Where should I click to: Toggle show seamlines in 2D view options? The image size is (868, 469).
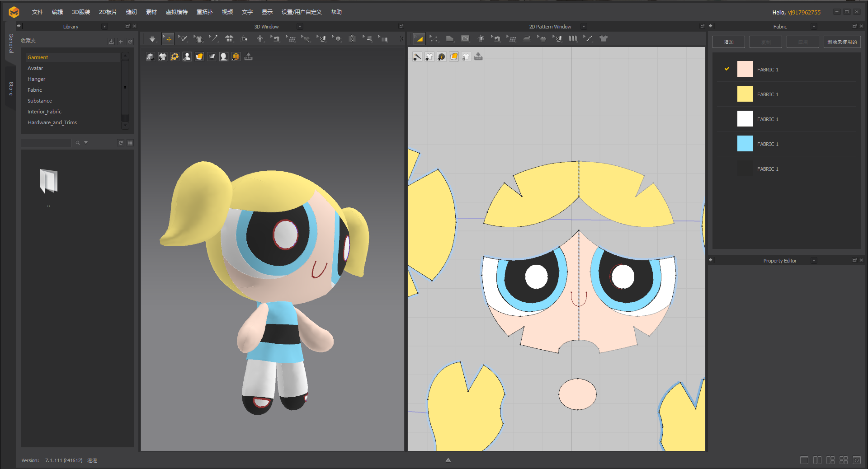(417, 56)
